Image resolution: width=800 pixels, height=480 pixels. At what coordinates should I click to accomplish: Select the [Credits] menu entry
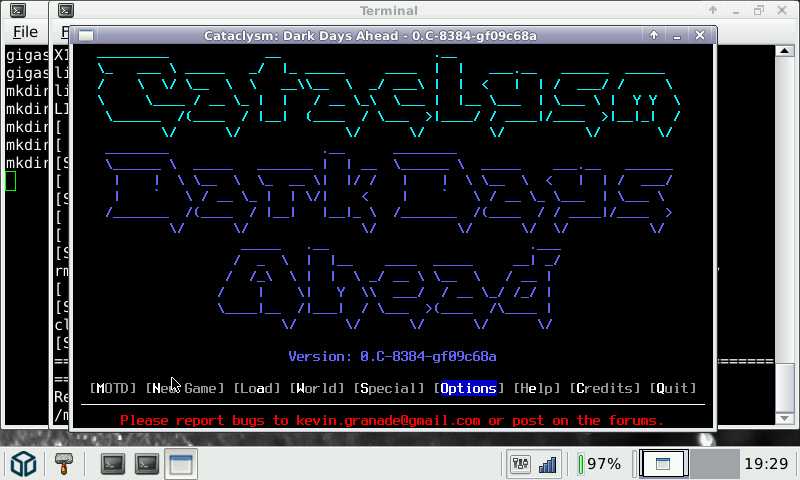[605, 388]
